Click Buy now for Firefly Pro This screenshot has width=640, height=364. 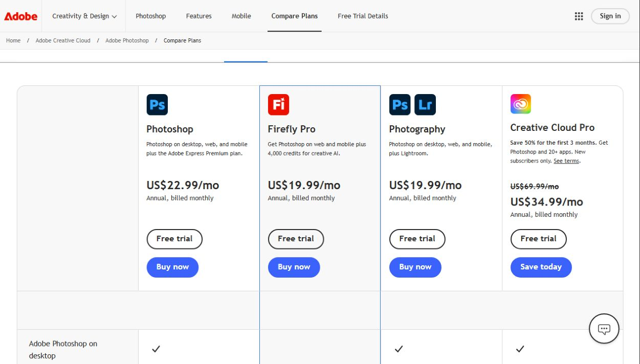point(294,267)
